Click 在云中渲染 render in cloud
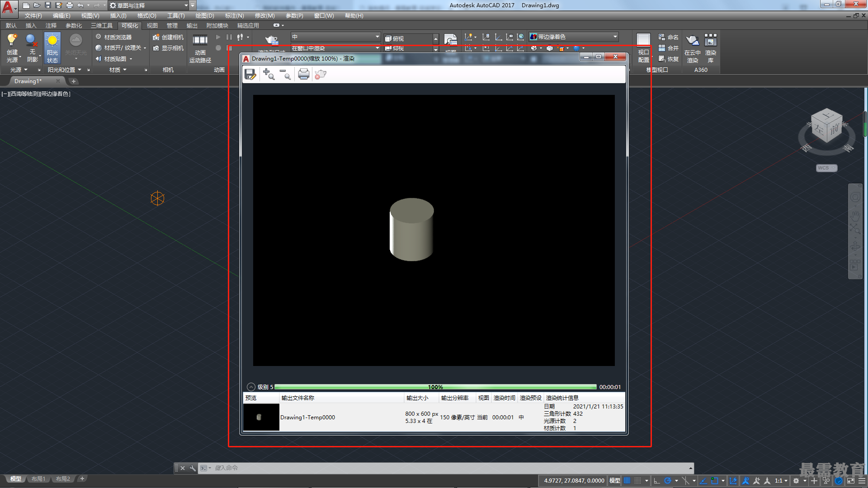Screen dimensions: 868x488 [x=693, y=48]
